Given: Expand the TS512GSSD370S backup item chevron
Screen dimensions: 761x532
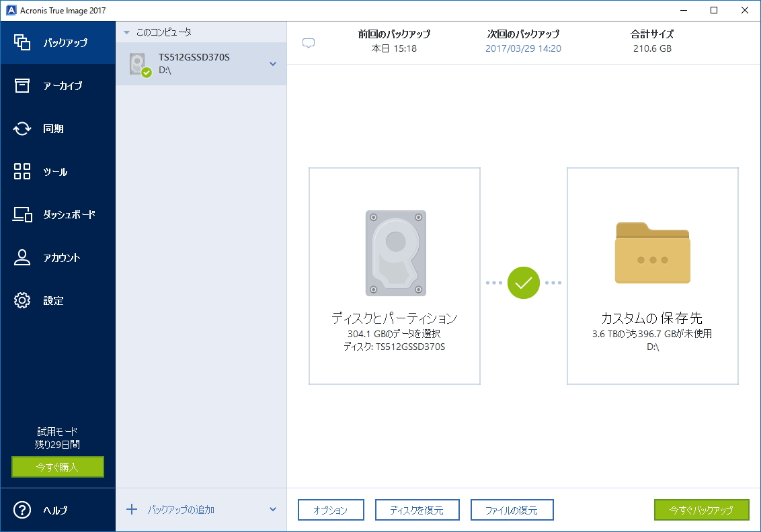Looking at the screenshot, I should tap(273, 64).
